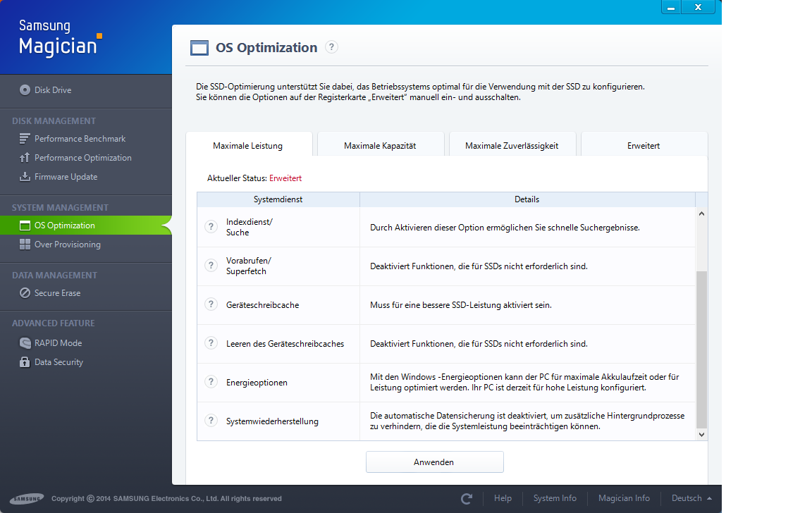Open System Info from the footer
The image size is (812, 513).
555,498
